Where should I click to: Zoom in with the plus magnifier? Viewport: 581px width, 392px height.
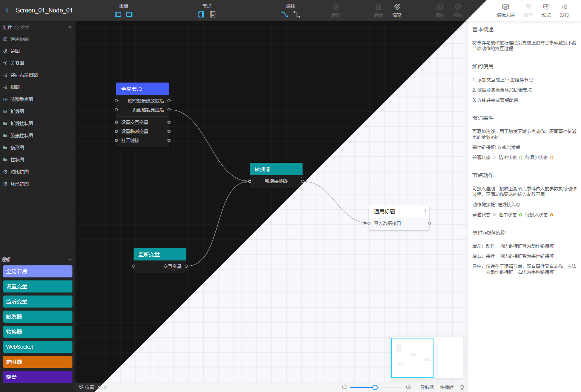coord(409,387)
